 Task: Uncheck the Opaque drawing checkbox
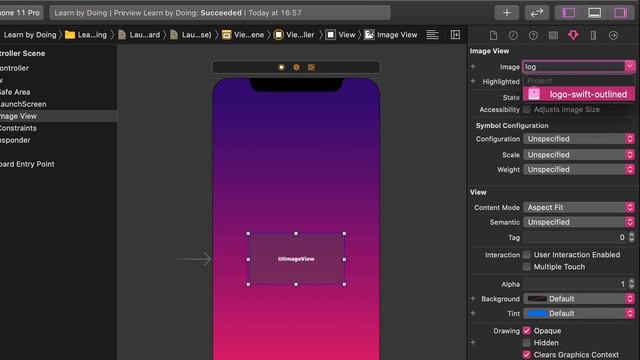coord(527,331)
